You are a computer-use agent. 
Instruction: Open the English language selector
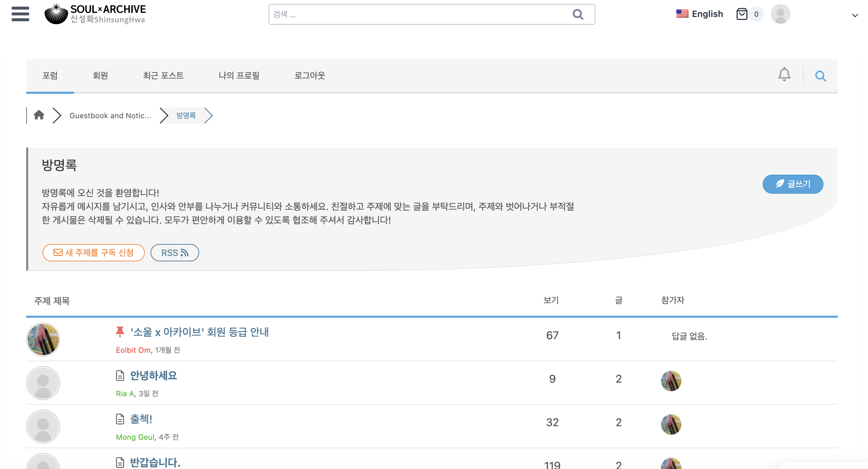click(700, 14)
